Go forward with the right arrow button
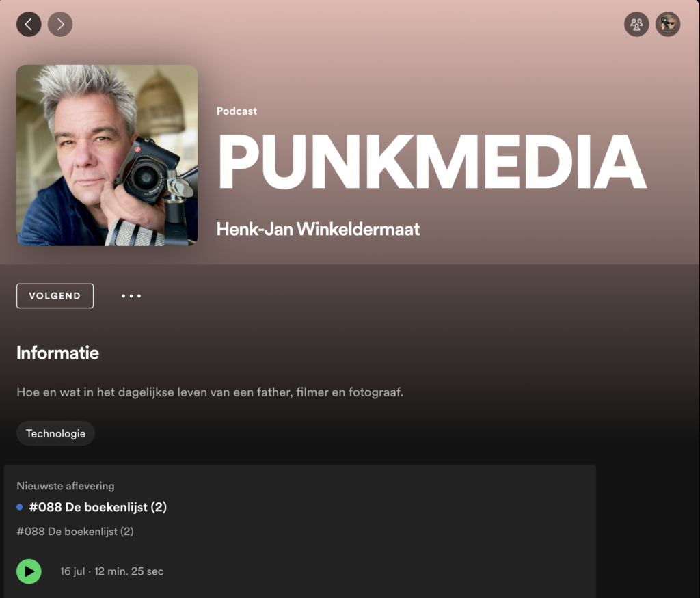 [60, 24]
